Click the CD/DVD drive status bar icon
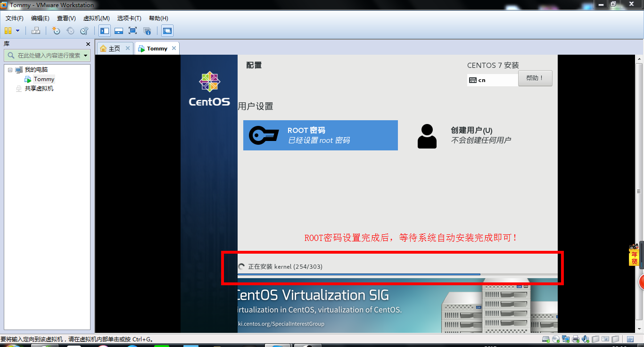The height and width of the screenshot is (347, 644). (x=556, y=339)
